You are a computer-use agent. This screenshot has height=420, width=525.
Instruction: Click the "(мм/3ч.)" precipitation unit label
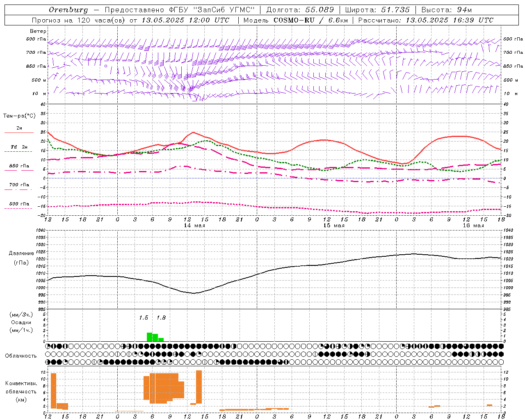21,315
